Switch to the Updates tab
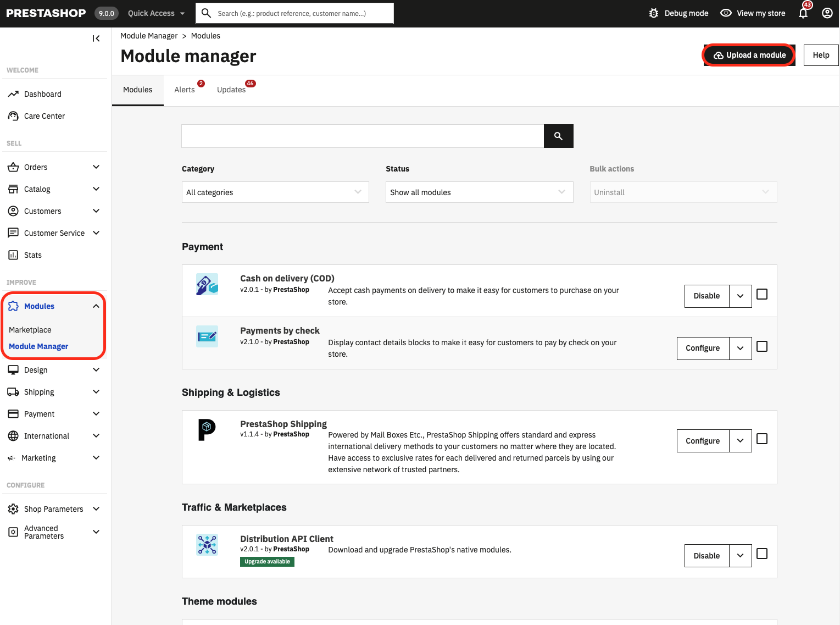This screenshot has height=625, width=840. (231, 90)
